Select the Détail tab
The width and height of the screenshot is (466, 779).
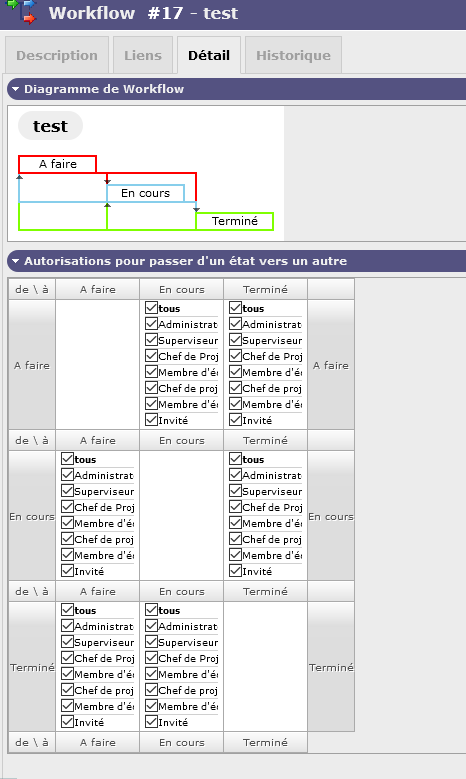[209, 55]
